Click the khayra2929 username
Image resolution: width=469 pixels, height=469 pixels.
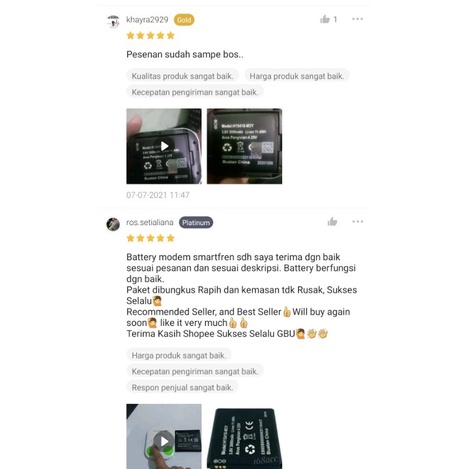pyautogui.click(x=147, y=20)
